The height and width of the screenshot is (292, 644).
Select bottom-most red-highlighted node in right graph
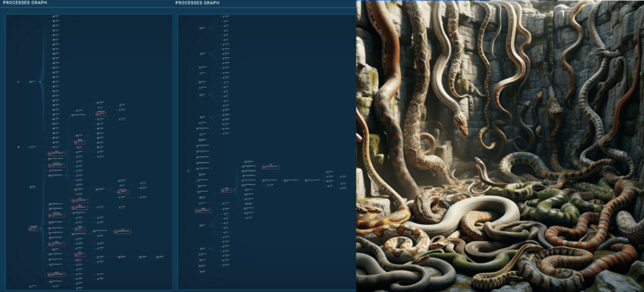pos(203,210)
